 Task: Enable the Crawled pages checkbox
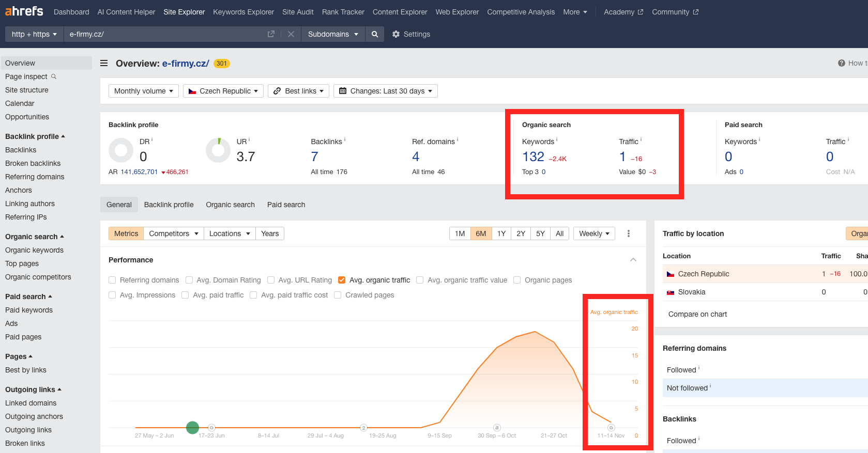pyautogui.click(x=338, y=295)
